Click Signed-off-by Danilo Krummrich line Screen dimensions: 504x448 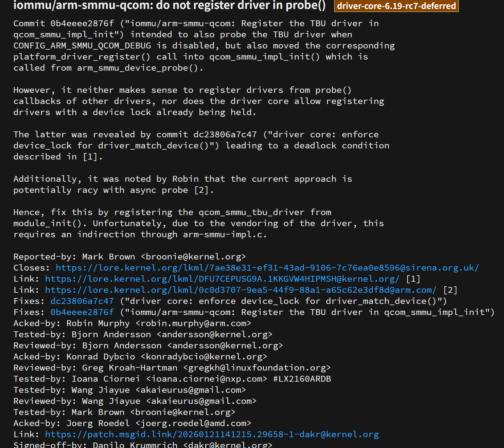click(143, 445)
